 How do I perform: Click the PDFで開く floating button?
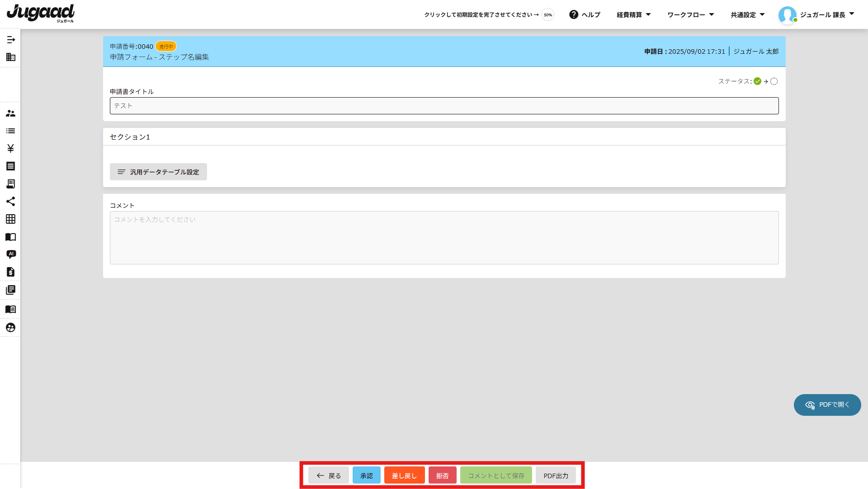click(827, 405)
